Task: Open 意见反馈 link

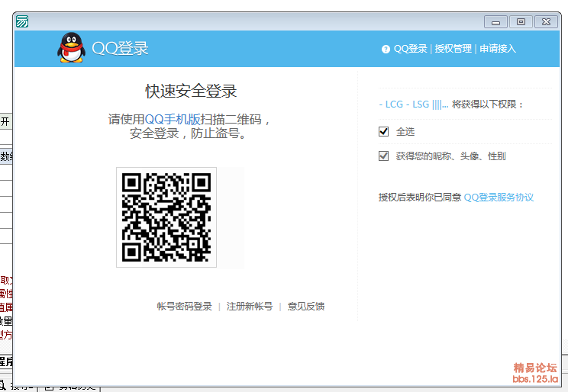Action: tap(306, 307)
